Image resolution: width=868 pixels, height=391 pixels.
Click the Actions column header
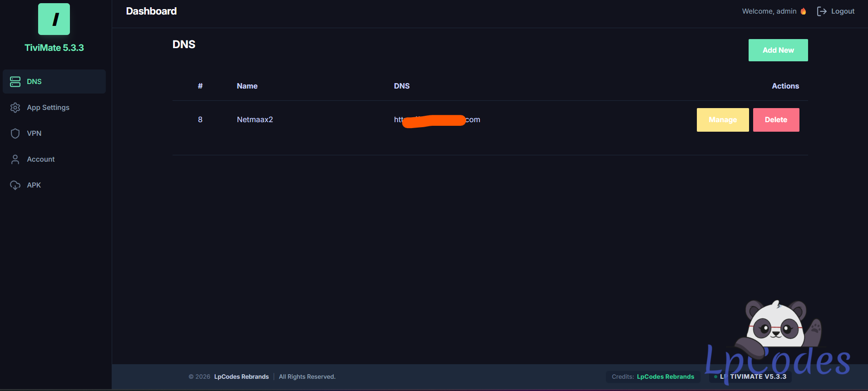(x=785, y=86)
